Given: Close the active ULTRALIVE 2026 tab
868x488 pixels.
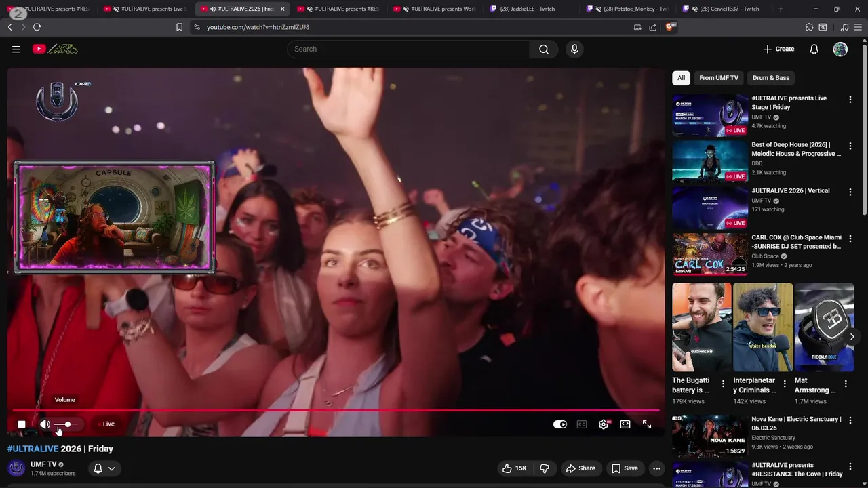Looking at the screenshot, I should pyautogui.click(x=283, y=9).
